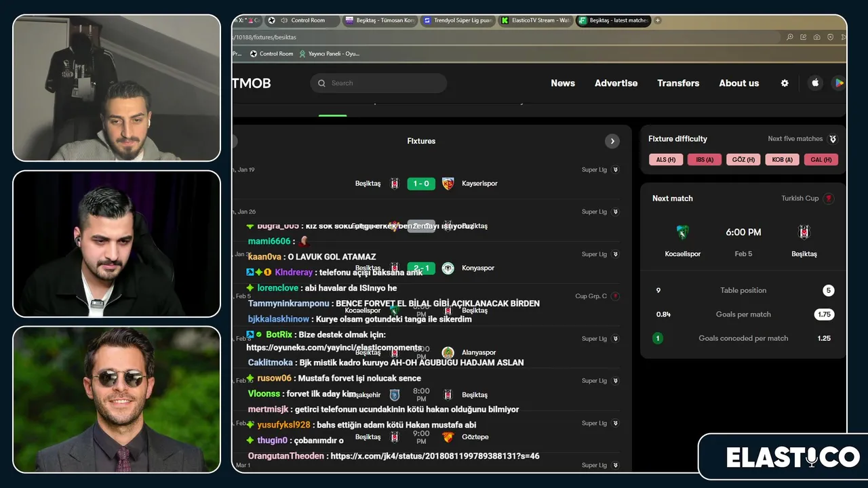Open a new browser tab with plus button
This screenshot has width=868, height=488.
[x=658, y=20]
